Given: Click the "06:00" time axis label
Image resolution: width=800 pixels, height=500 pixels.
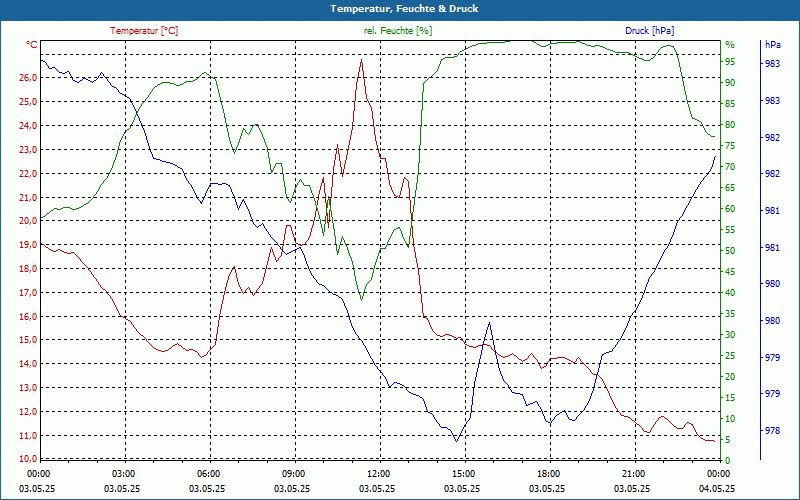Looking at the screenshot, I should pyautogui.click(x=209, y=473).
